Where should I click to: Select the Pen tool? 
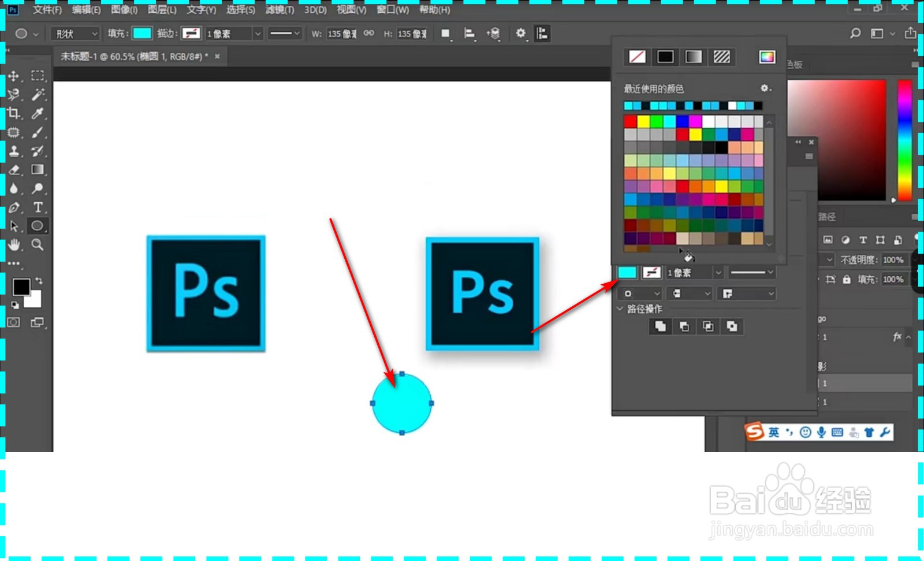point(14,207)
